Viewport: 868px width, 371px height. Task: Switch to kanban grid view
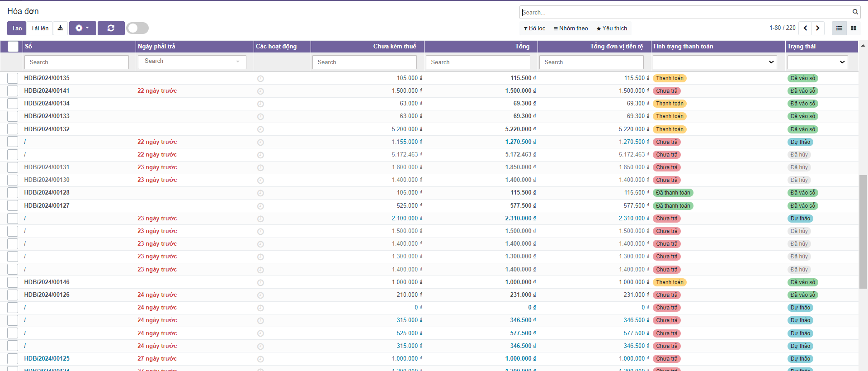(854, 28)
